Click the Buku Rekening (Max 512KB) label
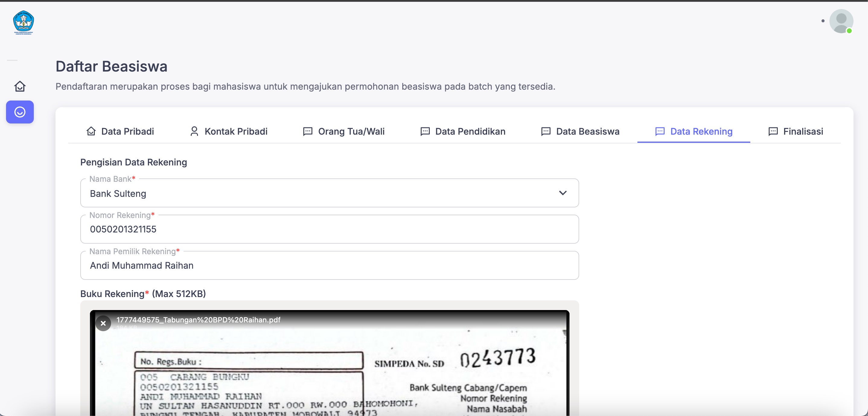This screenshot has width=868, height=416. [143, 294]
